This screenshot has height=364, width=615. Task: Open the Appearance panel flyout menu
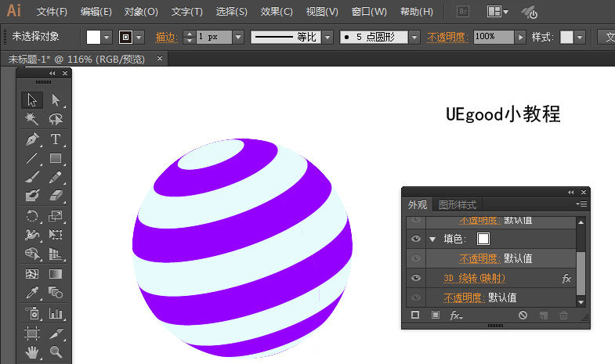(x=581, y=204)
